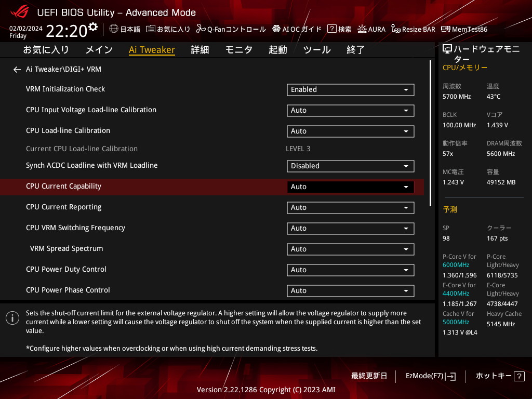Image resolution: width=532 pixels, height=399 pixels.
Task: Switch to メイン tab
Action: point(99,50)
